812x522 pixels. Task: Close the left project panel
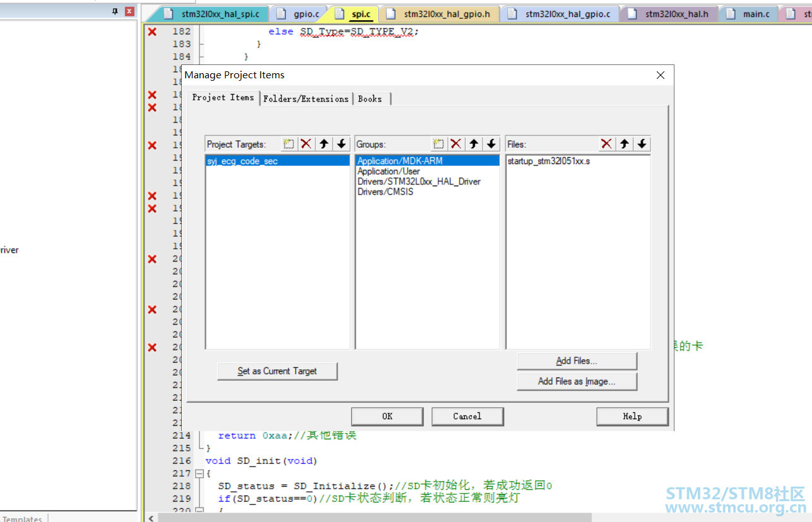129,11
